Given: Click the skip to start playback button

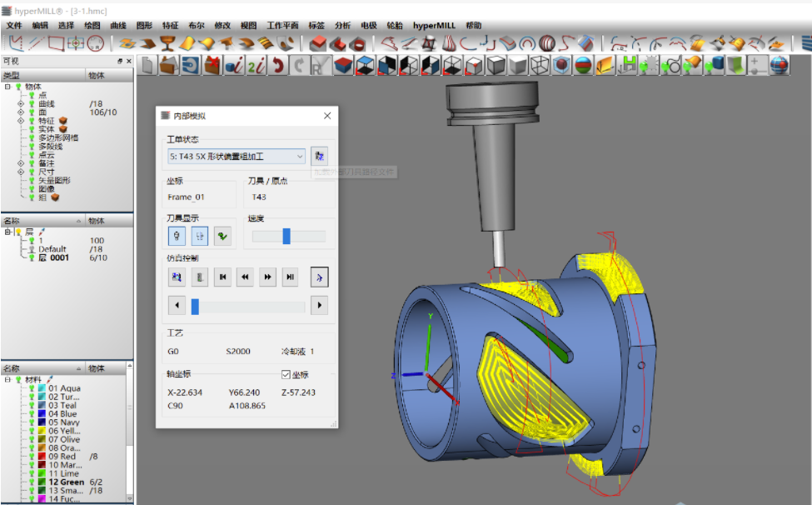Looking at the screenshot, I should coord(222,277).
